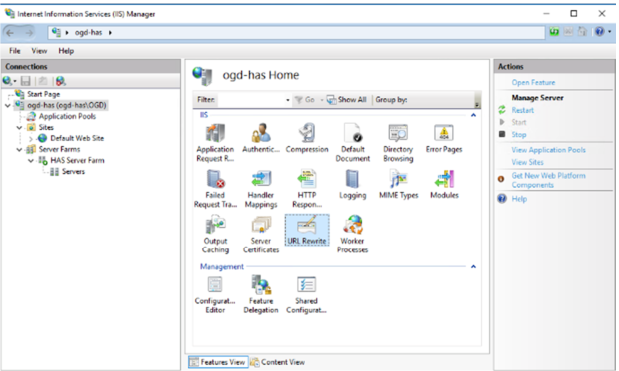Open the View menu
The image size is (619, 371).
click(39, 51)
